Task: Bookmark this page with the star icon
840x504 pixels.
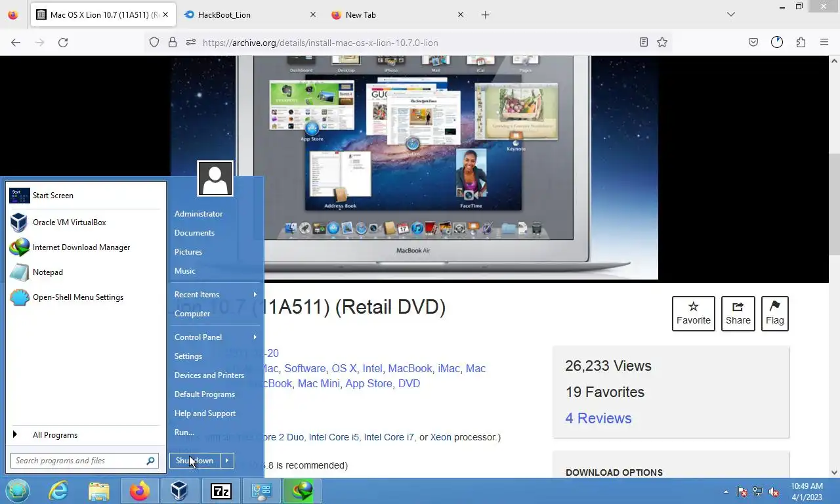Action: (x=662, y=43)
